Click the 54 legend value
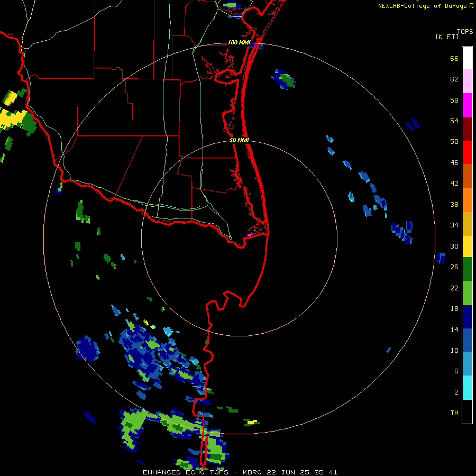The width and height of the screenshot is (476, 476). tap(454, 121)
